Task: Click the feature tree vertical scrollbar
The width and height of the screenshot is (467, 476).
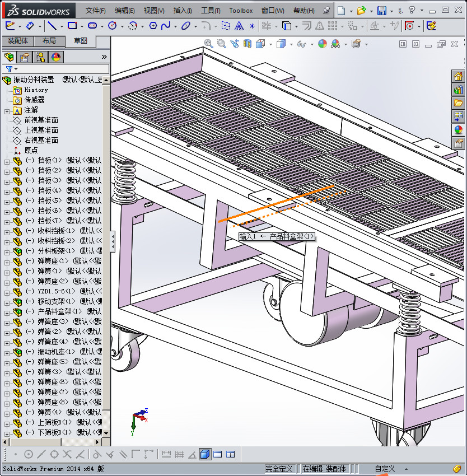Action: (106, 252)
